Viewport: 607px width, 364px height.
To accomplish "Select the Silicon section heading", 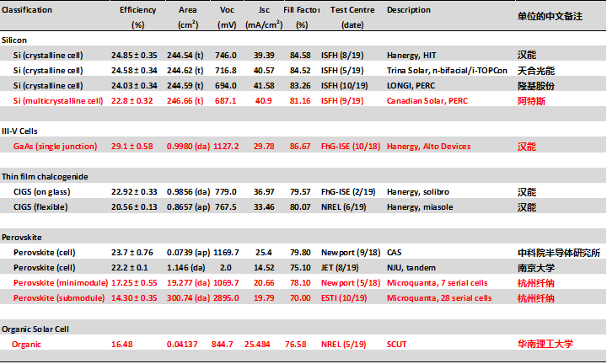I will 14,40.
